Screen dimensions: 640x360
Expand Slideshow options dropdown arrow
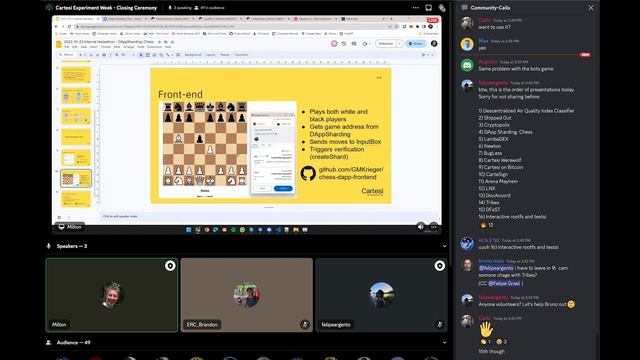400,44
